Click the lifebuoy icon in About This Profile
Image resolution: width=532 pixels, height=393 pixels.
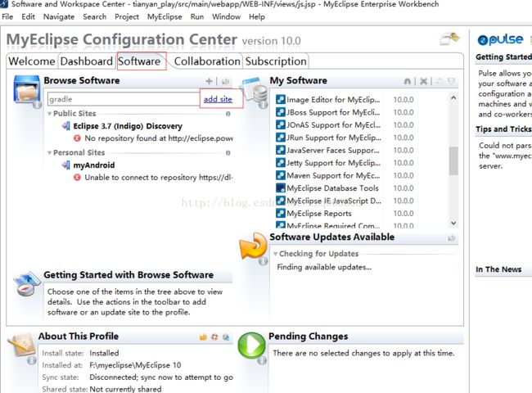214,337
